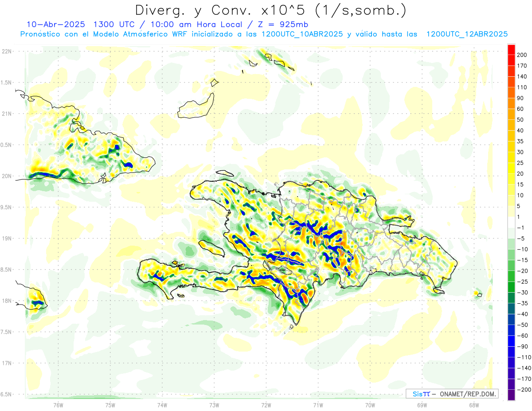Viewport: 532px width, 411px height.
Task: Click the 8.5N latitude label
Action: [6, 270]
